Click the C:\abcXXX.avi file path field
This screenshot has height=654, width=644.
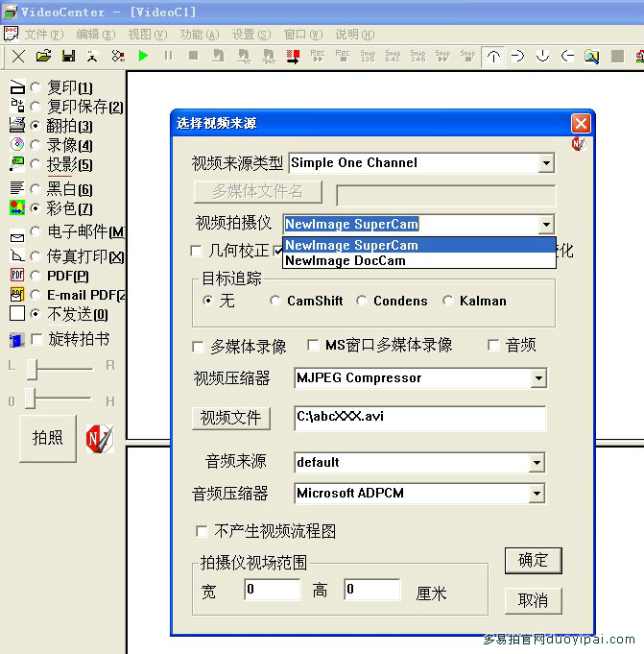tap(419, 418)
